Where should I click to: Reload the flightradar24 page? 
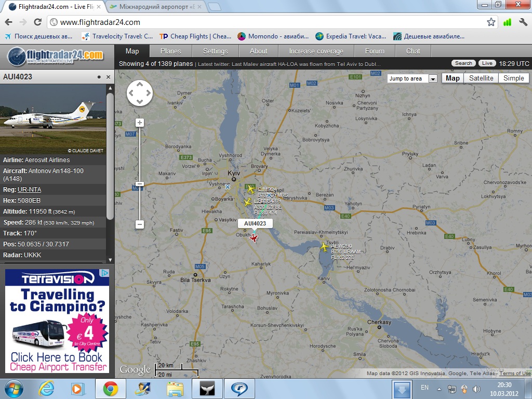tap(37, 22)
